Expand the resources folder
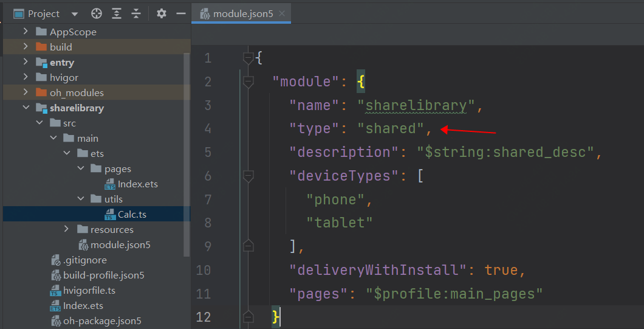 [x=67, y=229]
